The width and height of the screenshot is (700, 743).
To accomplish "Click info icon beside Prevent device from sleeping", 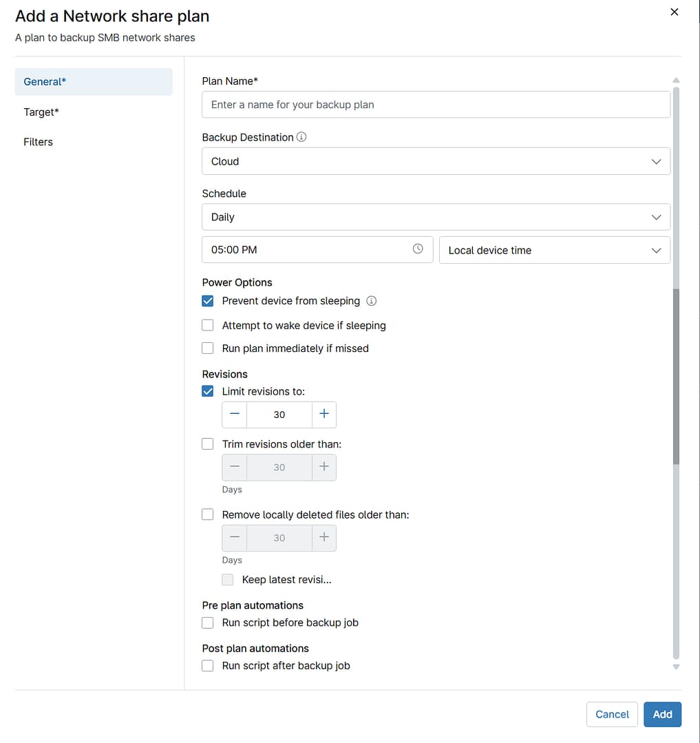I will pyautogui.click(x=372, y=301).
